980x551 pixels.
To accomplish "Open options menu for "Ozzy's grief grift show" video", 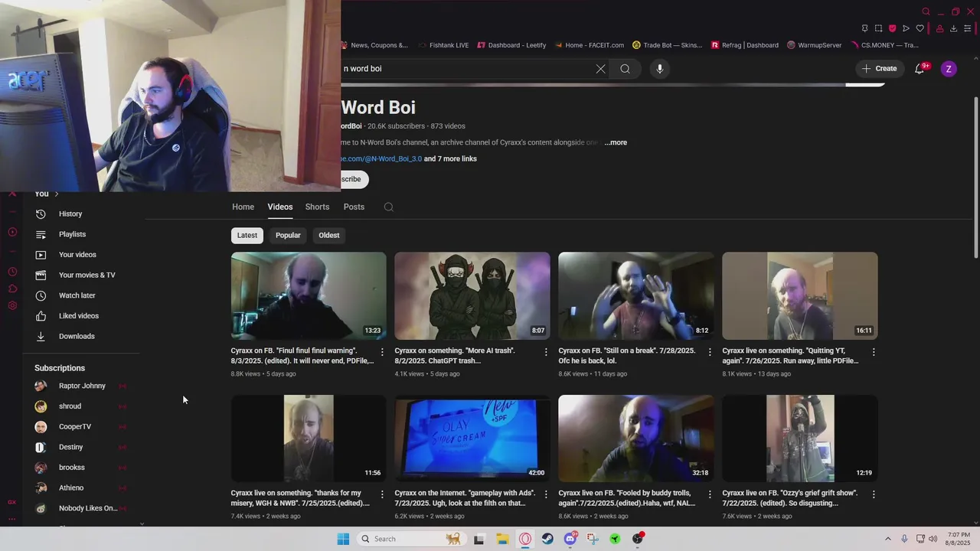I will click(x=874, y=494).
